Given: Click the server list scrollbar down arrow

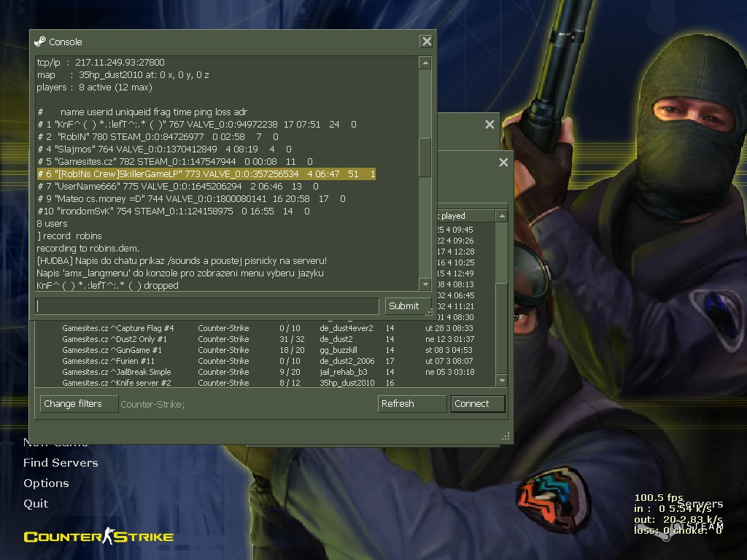Looking at the screenshot, I should coord(502,381).
